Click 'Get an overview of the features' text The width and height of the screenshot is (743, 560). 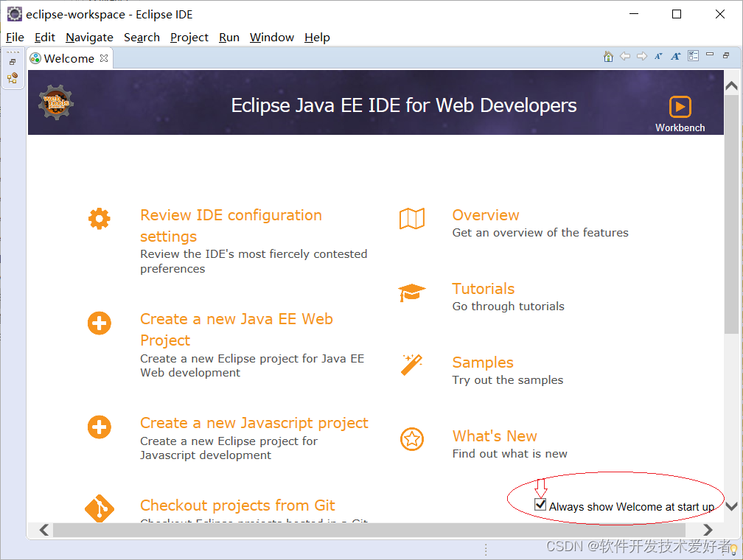point(540,233)
